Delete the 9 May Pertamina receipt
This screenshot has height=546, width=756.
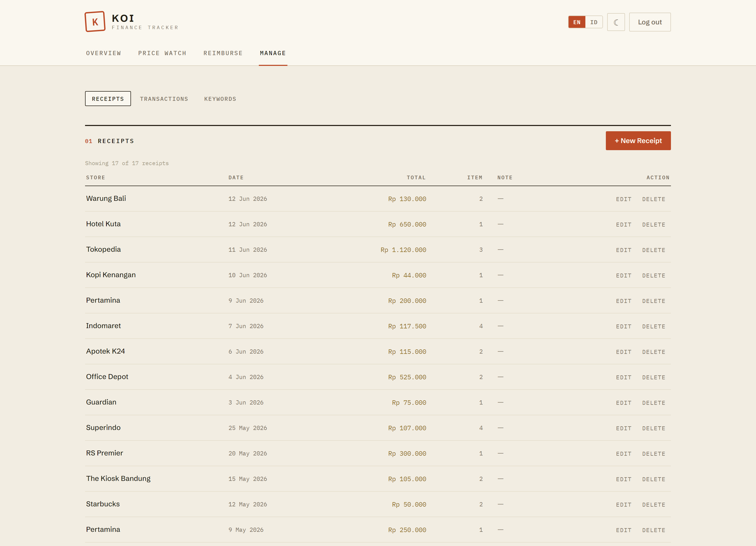pos(654,530)
